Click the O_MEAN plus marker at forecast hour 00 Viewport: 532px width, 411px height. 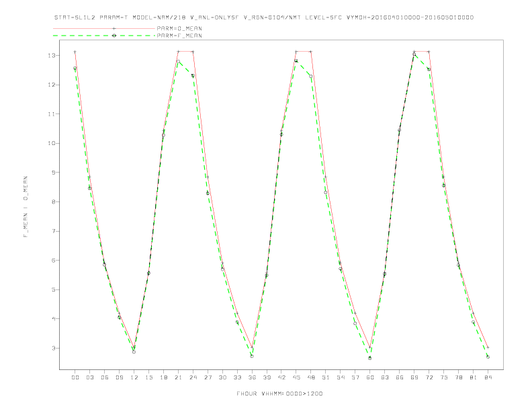pos(75,52)
